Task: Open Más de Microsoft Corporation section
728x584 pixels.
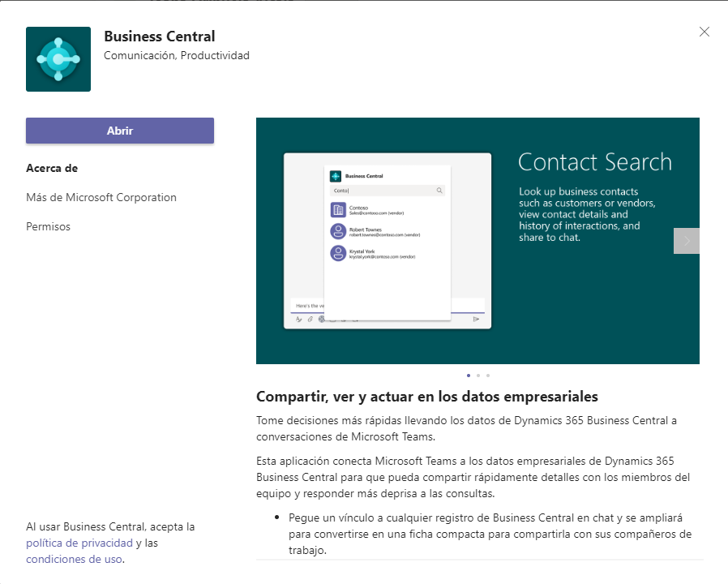Action: 101,197
